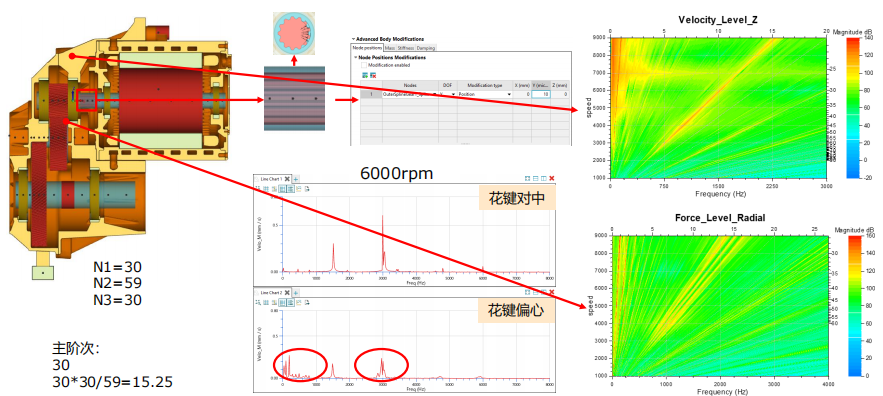Click the 30*30/59=15.25 text
The image size is (883, 396).
point(112,382)
